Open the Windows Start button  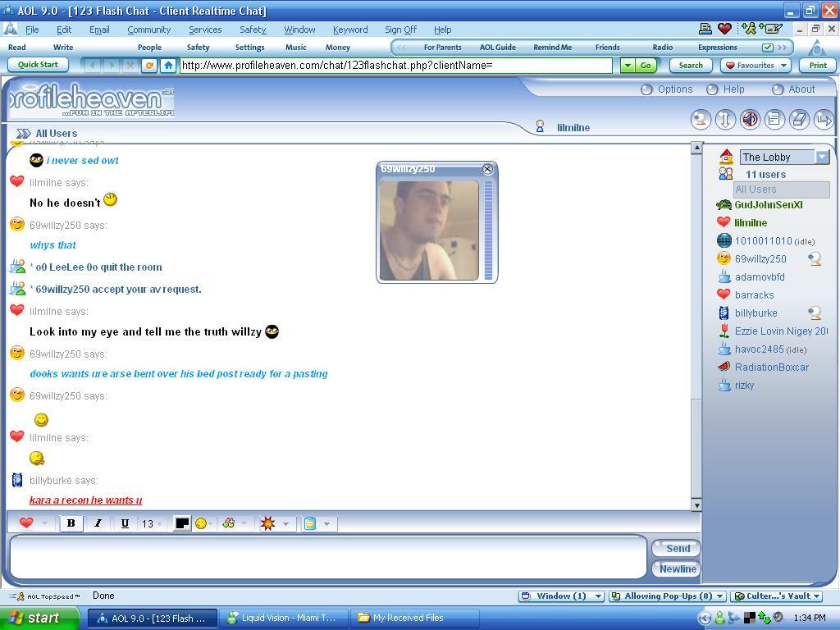[x=39, y=619]
